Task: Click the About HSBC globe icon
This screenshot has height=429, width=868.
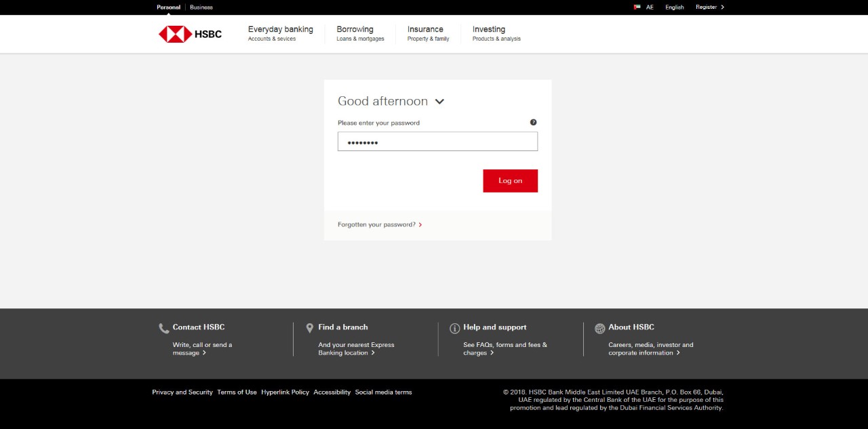Action: 599,328
